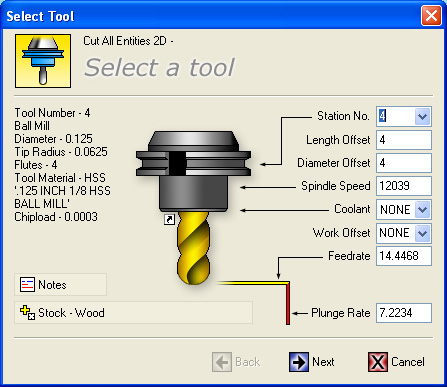Click the Length Offset field
This screenshot has width=447, height=387.
click(404, 140)
